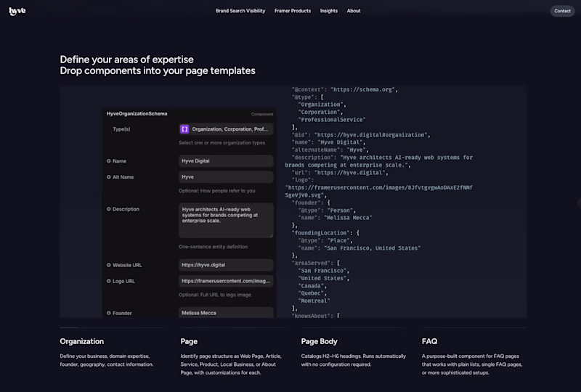Click 'Select one or more organization types' hint
The width and height of the screenshot is (581, 392).
pyautogui.click(x=222, y=143)
